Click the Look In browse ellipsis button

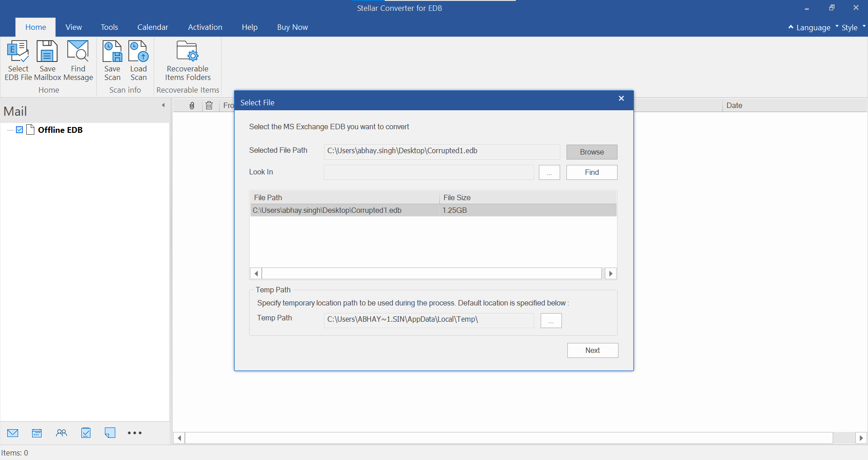(549, 172)
